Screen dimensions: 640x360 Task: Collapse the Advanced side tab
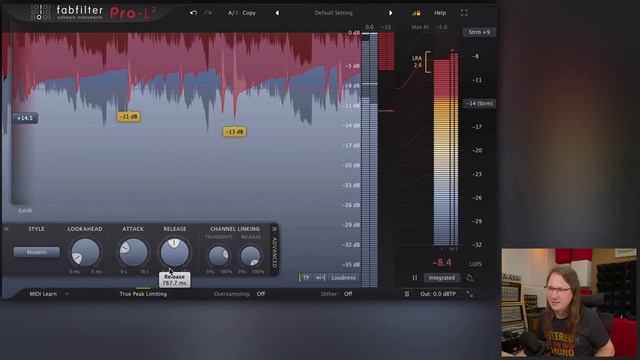(274, 249)
